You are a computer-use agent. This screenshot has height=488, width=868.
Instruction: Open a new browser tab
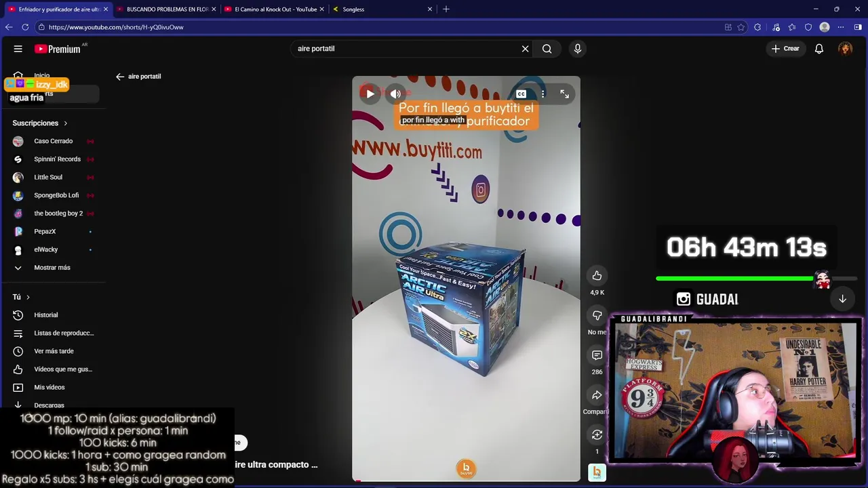pyautogui.click(x=446, y=9)
